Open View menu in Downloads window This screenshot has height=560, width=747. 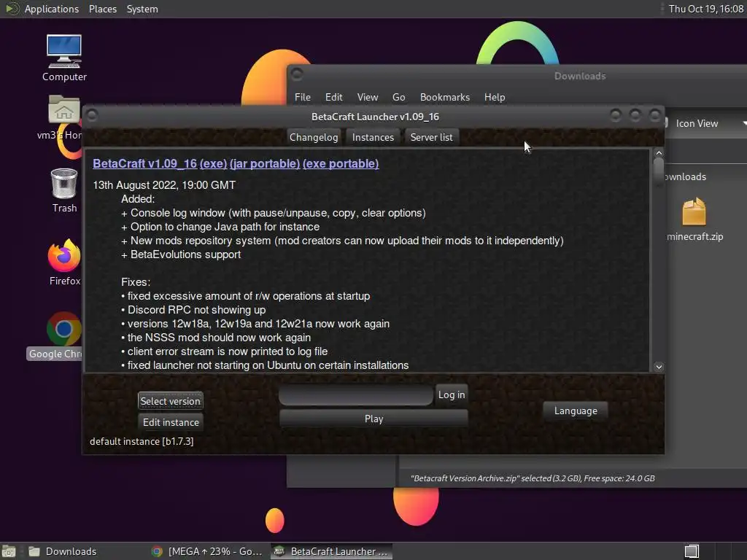(368, 97)
